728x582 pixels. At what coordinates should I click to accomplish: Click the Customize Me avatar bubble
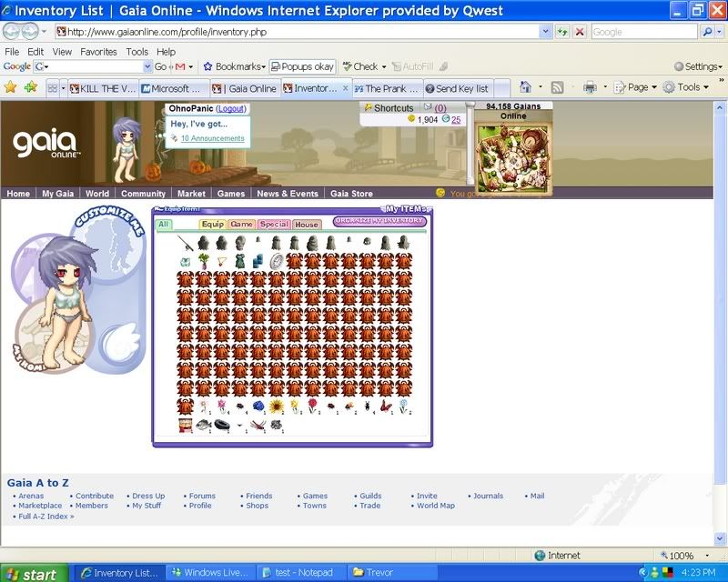pyautogui.click(x=110, y=244)
